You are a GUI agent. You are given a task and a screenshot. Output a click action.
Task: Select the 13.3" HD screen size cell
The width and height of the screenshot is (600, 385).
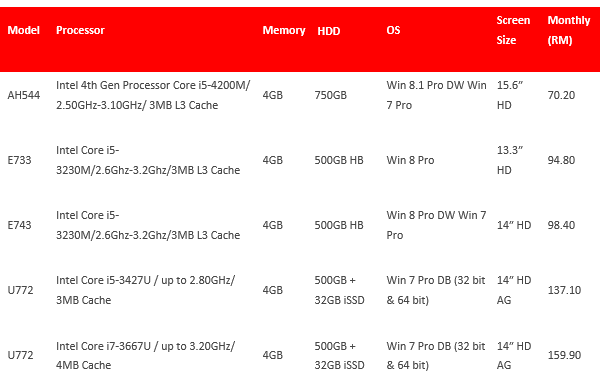(x=510, y=160)
